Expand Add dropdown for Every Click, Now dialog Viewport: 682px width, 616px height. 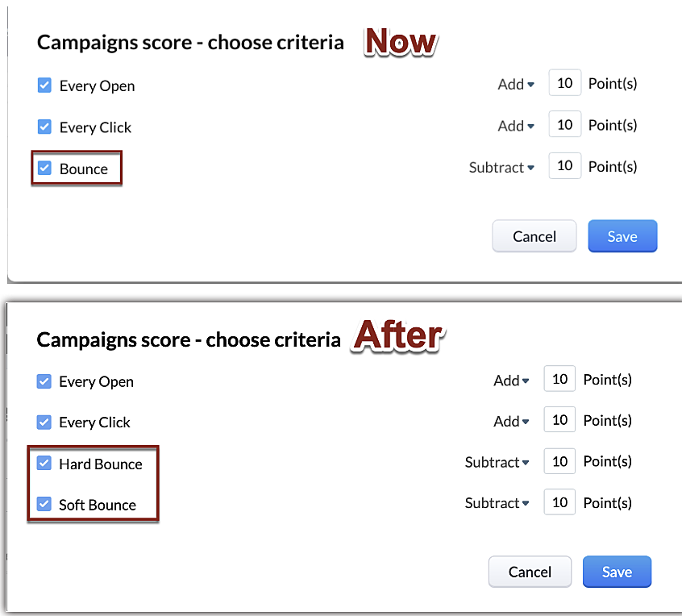[516, 125]
